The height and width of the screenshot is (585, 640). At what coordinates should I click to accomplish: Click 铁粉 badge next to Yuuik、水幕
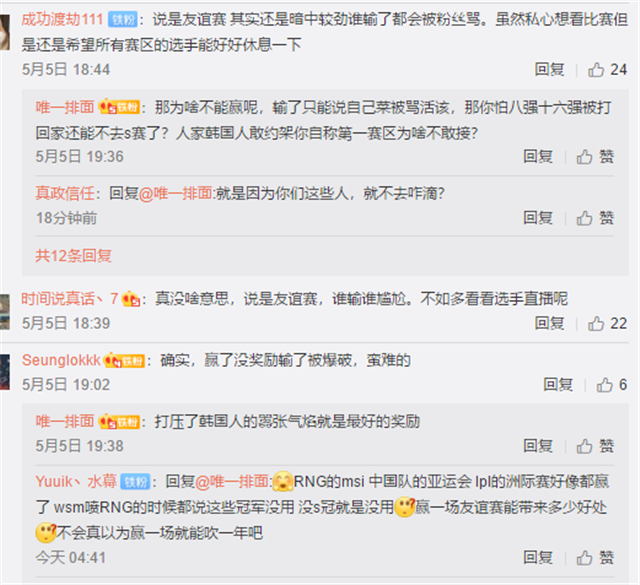pyautogui.click(x=135, y=482)
